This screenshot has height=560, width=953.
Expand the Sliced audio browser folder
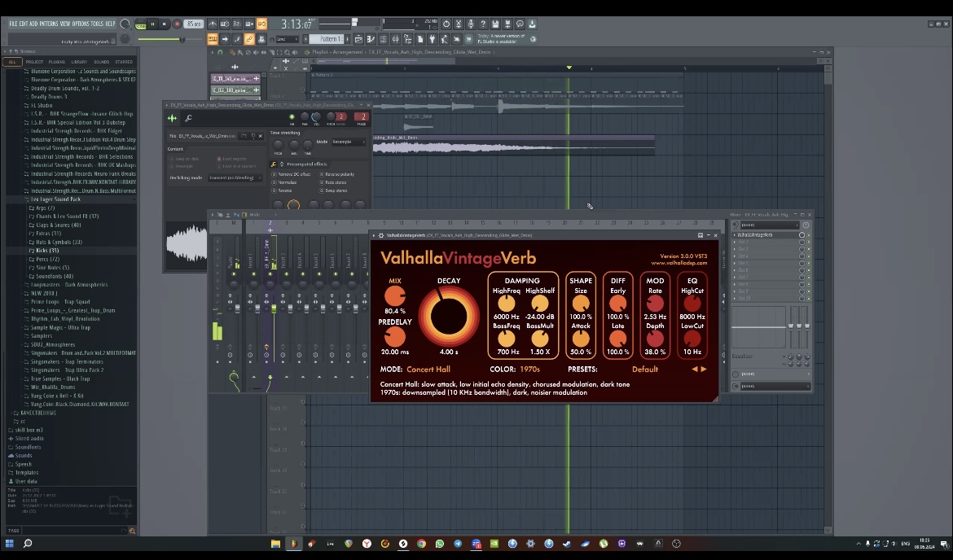click(26, 439)
